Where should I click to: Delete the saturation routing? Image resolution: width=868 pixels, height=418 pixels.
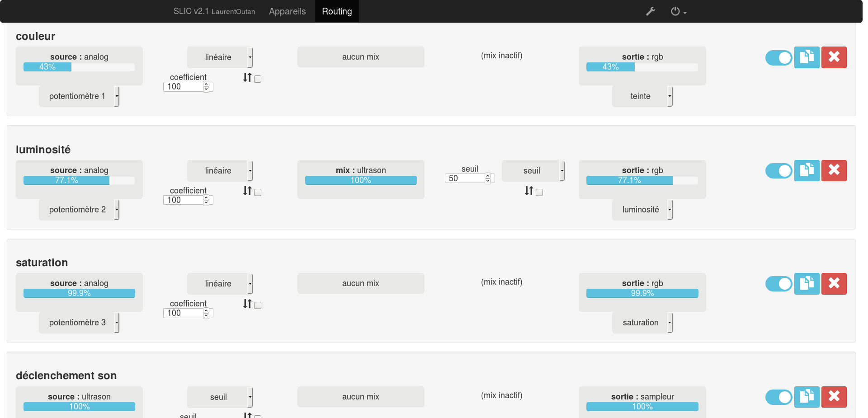[x=834, y=284]
